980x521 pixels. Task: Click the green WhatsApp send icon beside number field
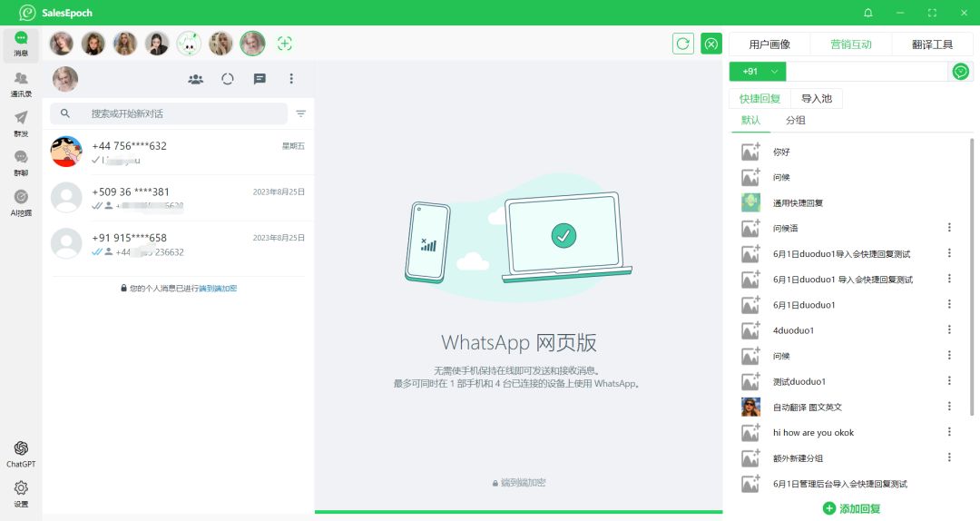tap(961, 72)
